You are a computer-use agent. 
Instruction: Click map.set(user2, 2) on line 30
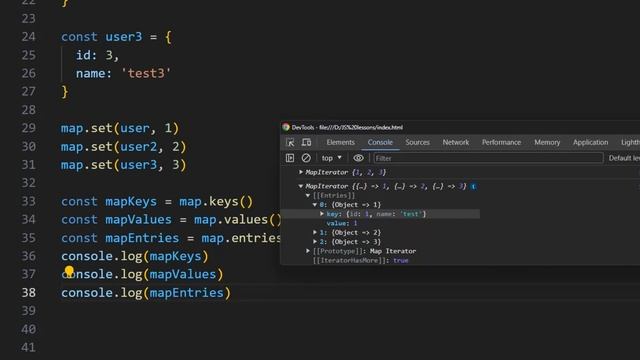point(124,147)
